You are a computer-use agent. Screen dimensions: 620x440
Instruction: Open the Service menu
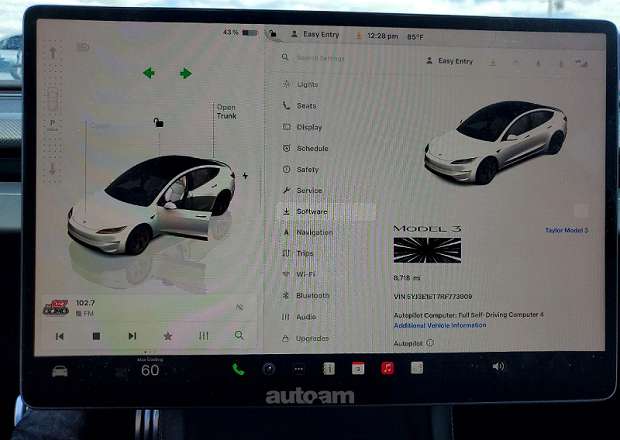(x=302, y=191)
